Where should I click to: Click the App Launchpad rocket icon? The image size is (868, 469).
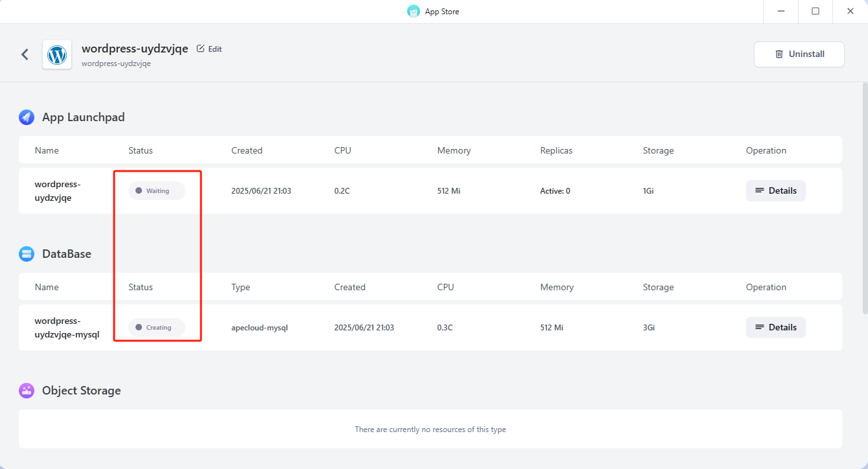coord(27,117)
